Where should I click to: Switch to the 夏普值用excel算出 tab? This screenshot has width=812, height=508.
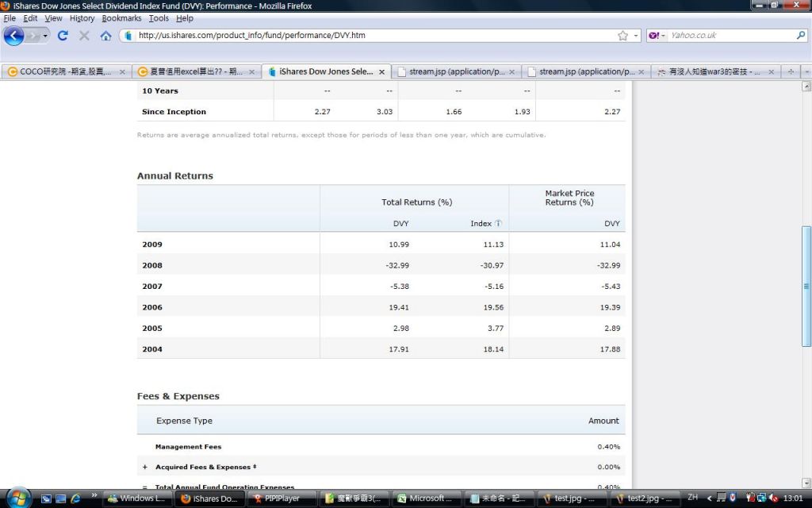[197, 71]
